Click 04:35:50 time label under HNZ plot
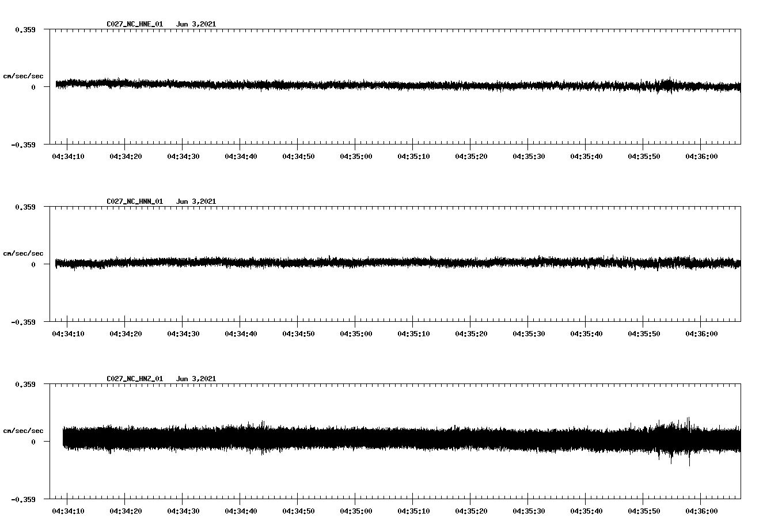 [644, 511]
